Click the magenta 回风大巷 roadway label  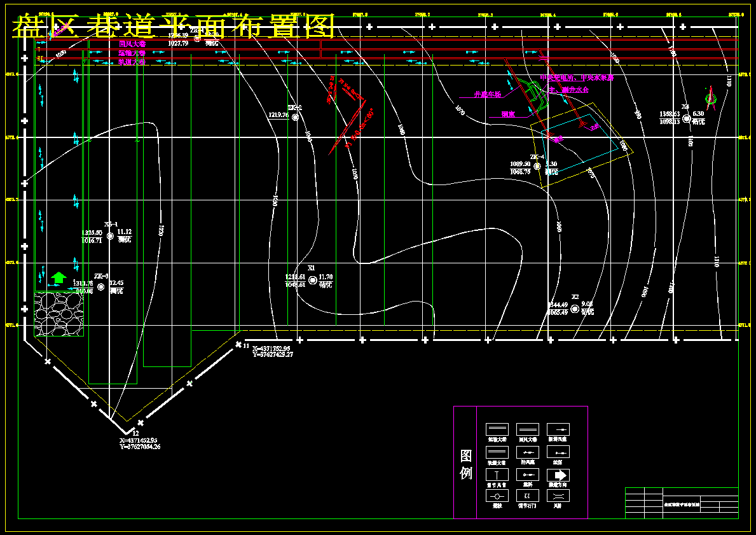point(132,44)
